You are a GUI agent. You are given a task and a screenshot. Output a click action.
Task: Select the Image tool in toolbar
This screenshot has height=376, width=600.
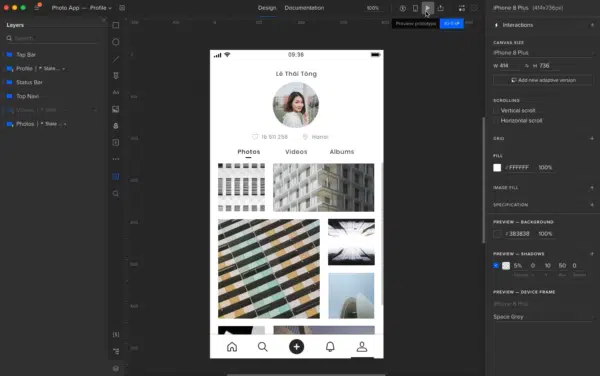click(116, 109)
